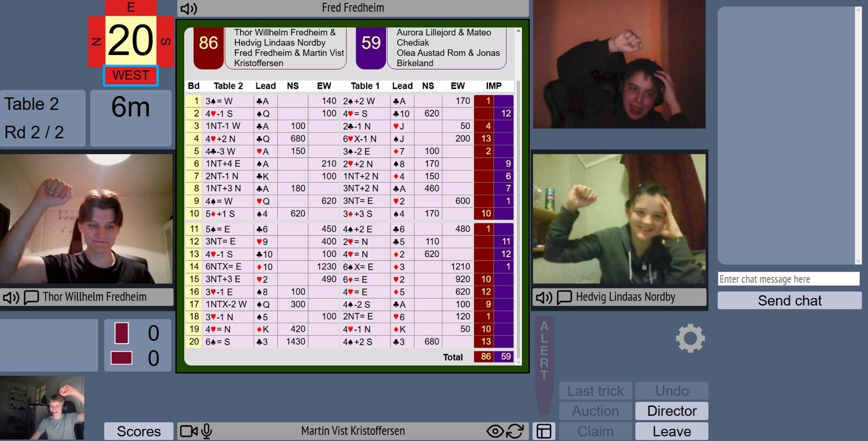Mute Hedvig Lindaas Nordby's audio
Image resolution: width=868 pixels, height=441 pixels.
[544, 297]
